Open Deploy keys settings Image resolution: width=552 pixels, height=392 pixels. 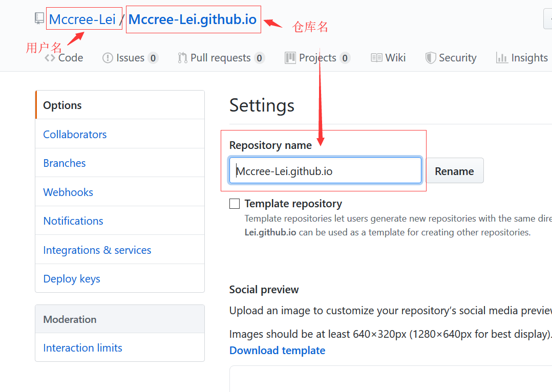tap(72, 279)
